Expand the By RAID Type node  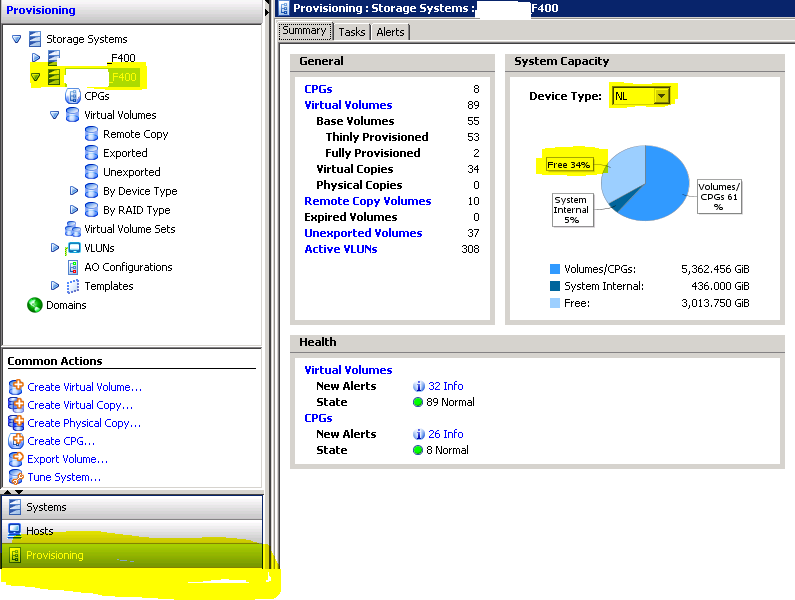(x=74, y=209)
